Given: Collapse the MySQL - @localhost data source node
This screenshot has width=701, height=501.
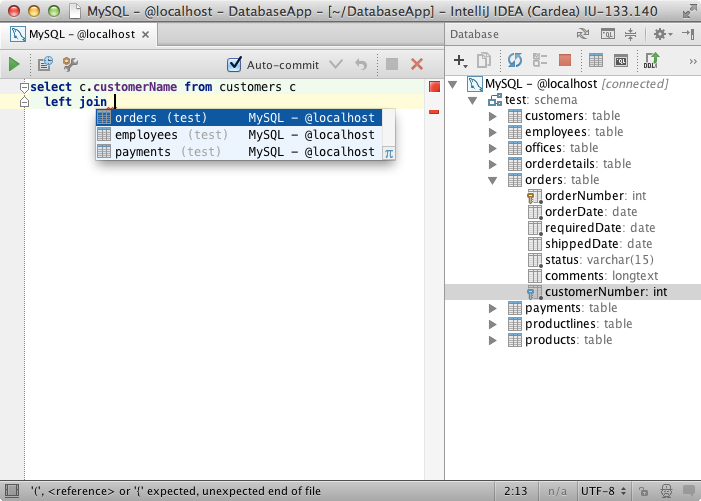Looking at the screenshot, I should [452, 84].
